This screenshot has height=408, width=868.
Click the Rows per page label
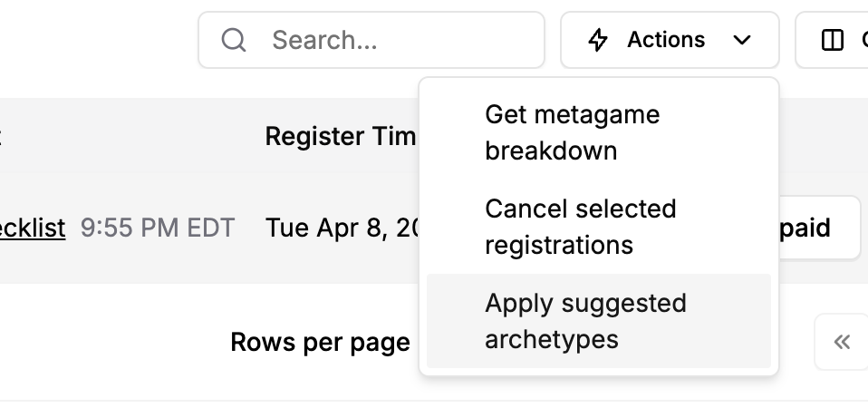[320, 342]
